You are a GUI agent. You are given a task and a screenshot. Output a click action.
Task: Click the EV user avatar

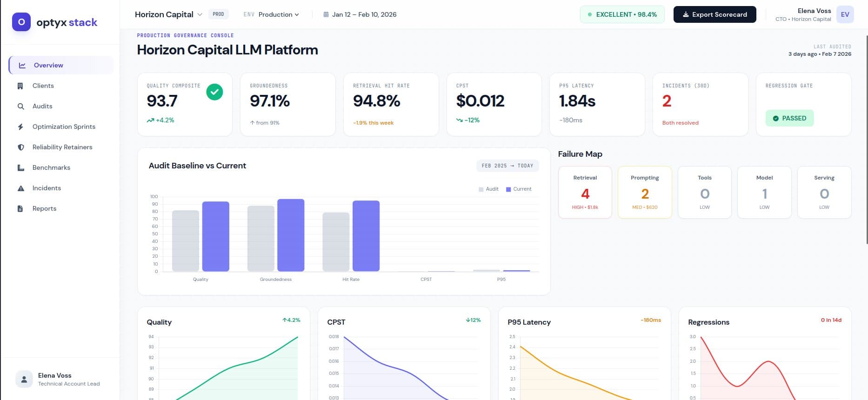click(845, 14)
